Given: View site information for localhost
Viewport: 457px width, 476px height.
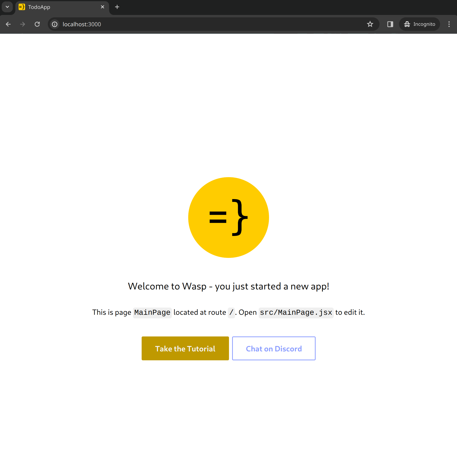Looking at the screenshot, I should (x=55, y=24).
